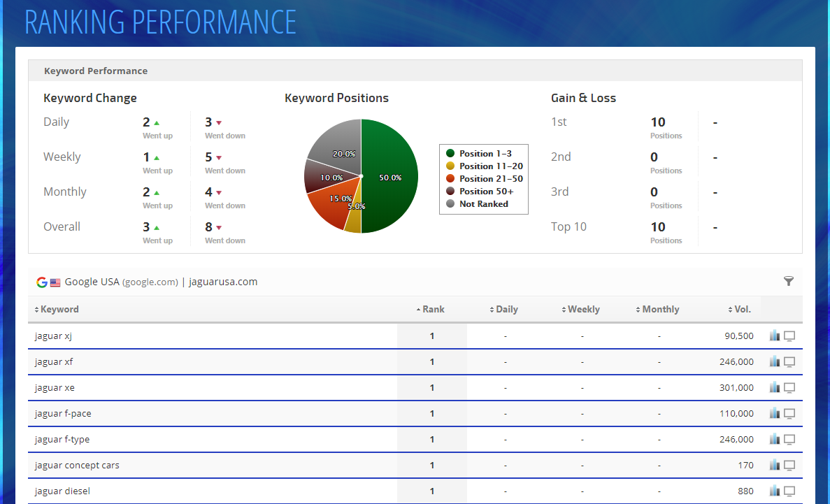Click monitor icon in jaguar f-pace row
The height and width of the screenshot is (504, 830).
789,414
